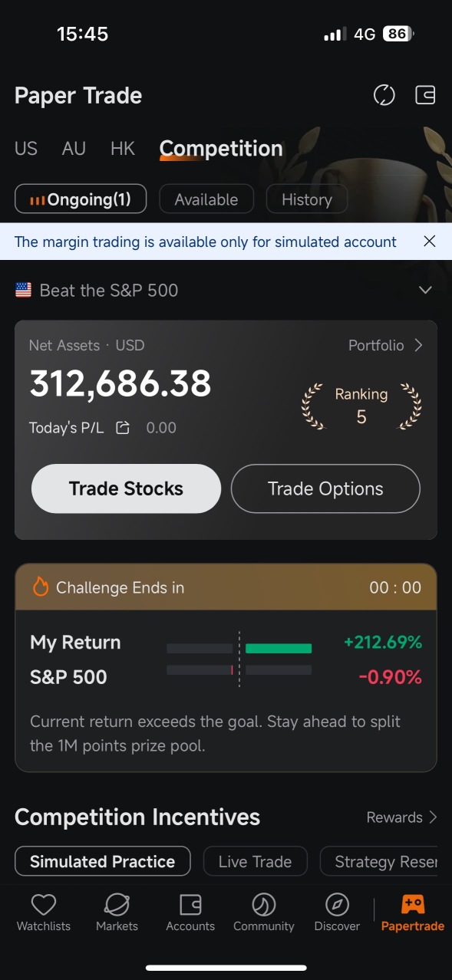
Task: Open the wallet icon at top right
Action: click(x=425, y=95)
